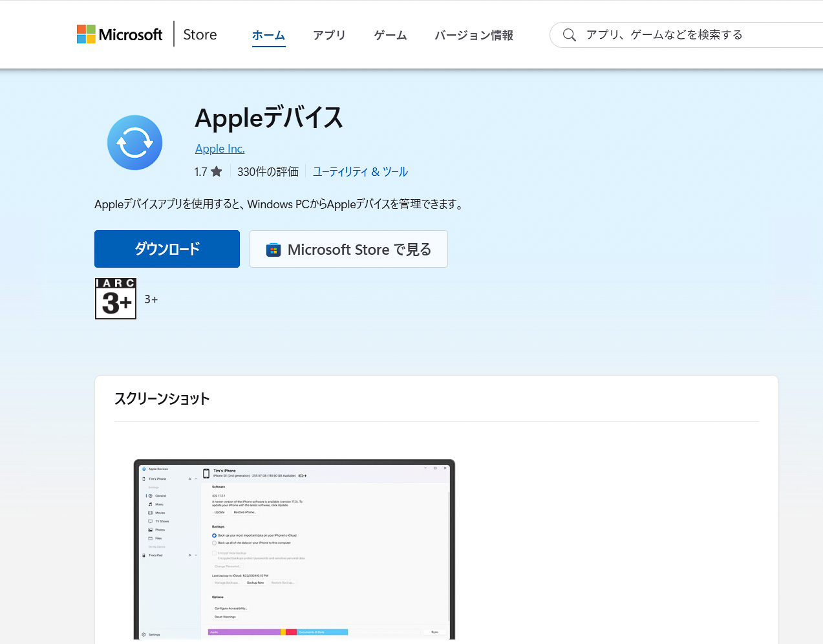Screen dimensions: 823x644
Task: Switch to the ゲーム section
Action: 390,36
